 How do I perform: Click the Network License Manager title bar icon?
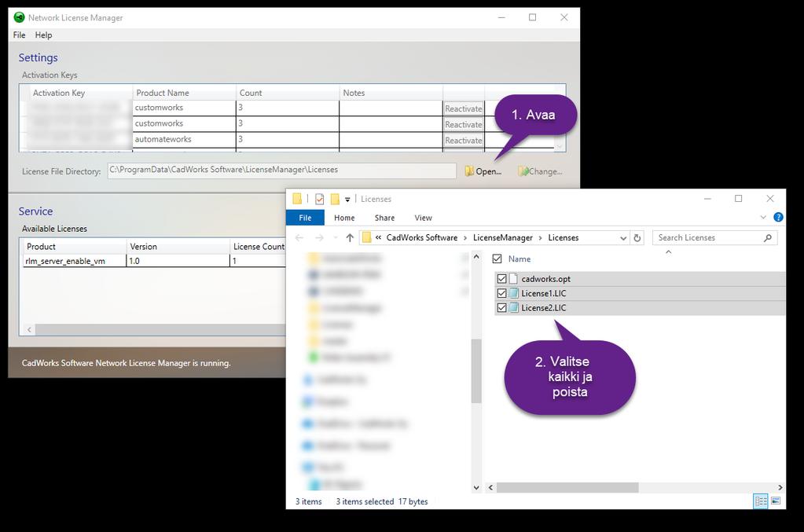click(19, 17)
